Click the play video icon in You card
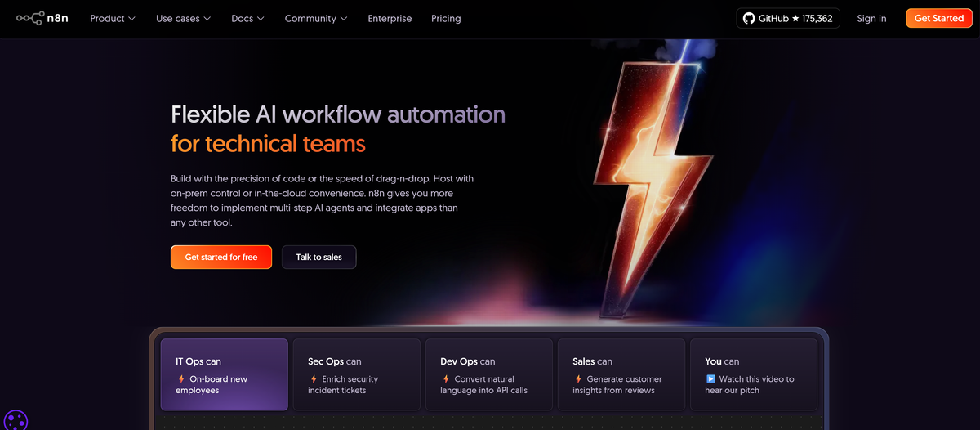This screenshot has width=980, height=430. [x=710, y=379]
